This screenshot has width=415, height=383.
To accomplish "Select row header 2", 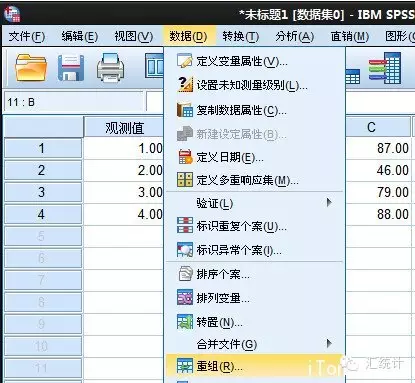I will pos(42,170).
